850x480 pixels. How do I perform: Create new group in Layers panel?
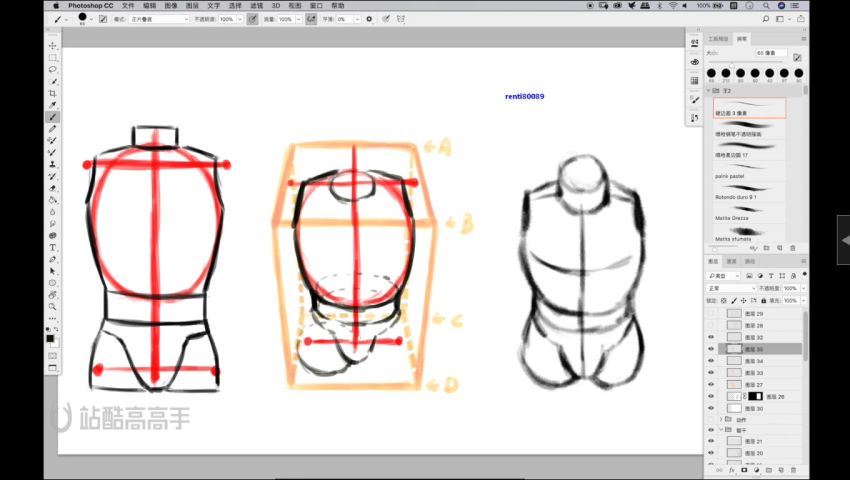[769, 470]
